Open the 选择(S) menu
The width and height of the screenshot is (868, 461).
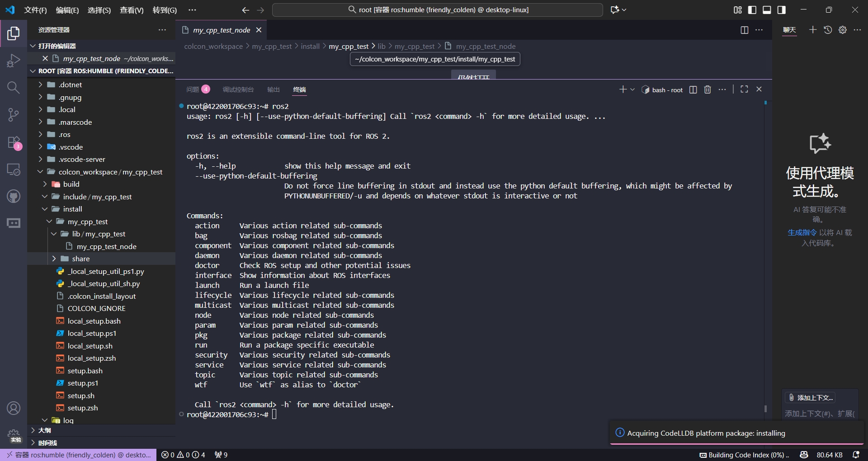[99, 10]
